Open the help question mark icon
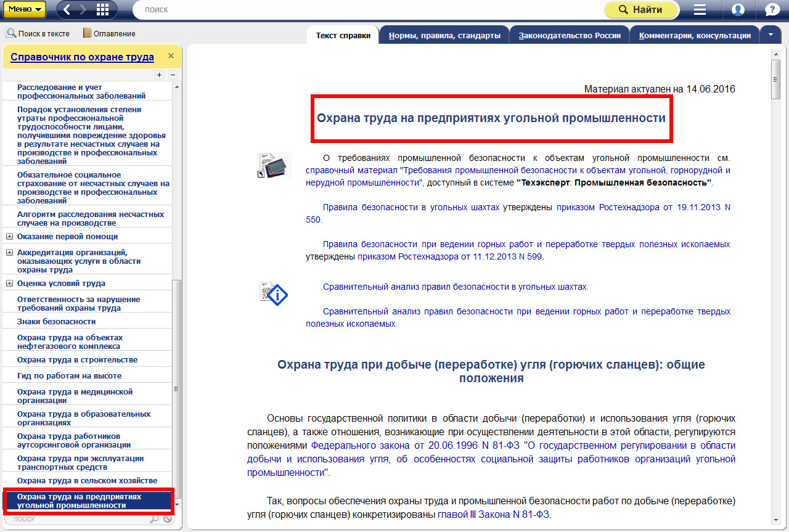789x532 pixels. (772, 10)
